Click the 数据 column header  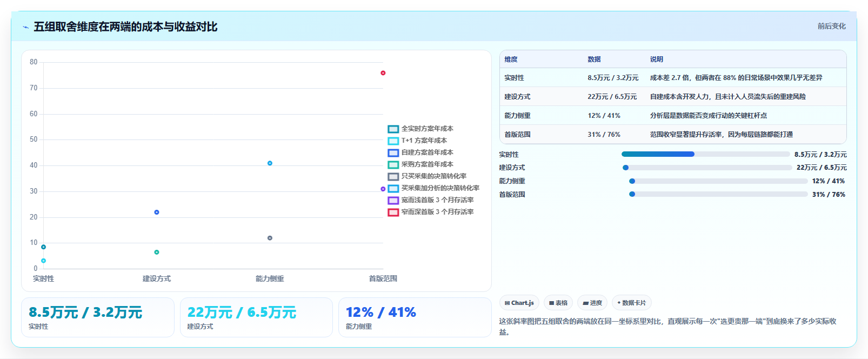(594, 59)
